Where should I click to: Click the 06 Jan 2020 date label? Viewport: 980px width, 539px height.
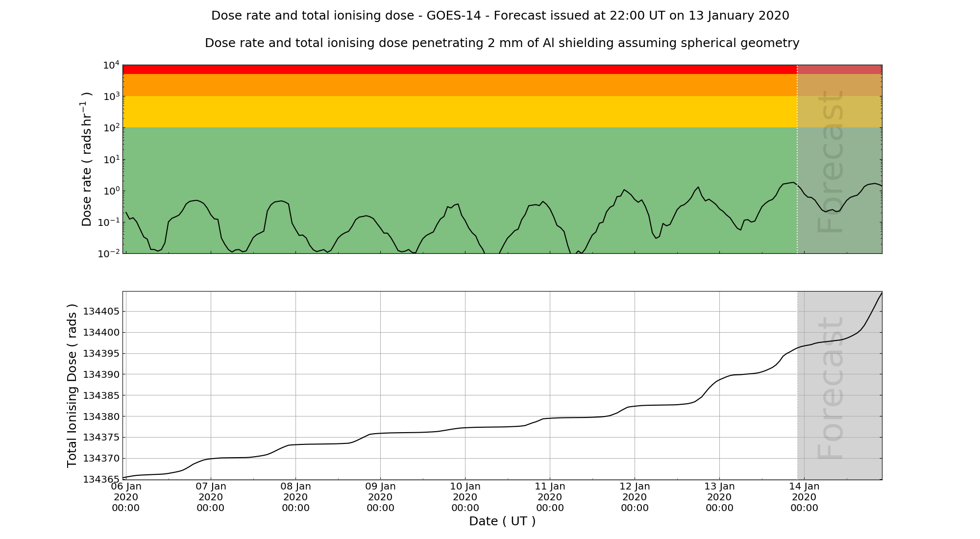[126, 497]
